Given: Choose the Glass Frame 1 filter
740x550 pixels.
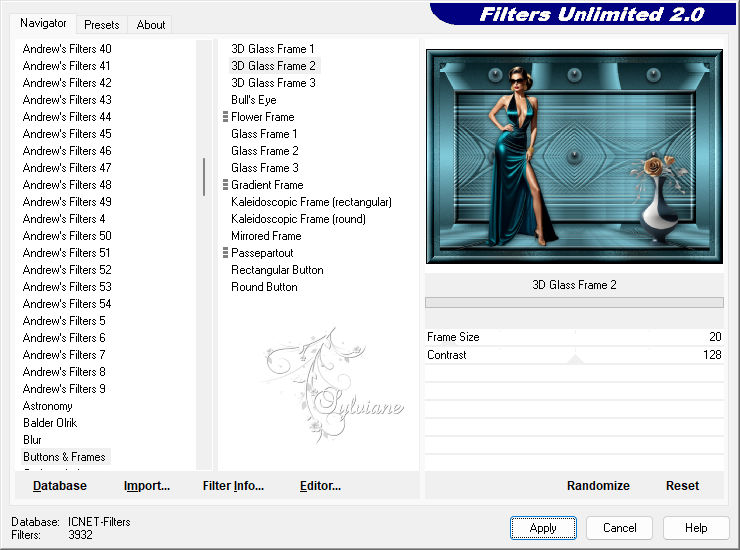Looking at the screenshot, I should [x=264, y=134].
